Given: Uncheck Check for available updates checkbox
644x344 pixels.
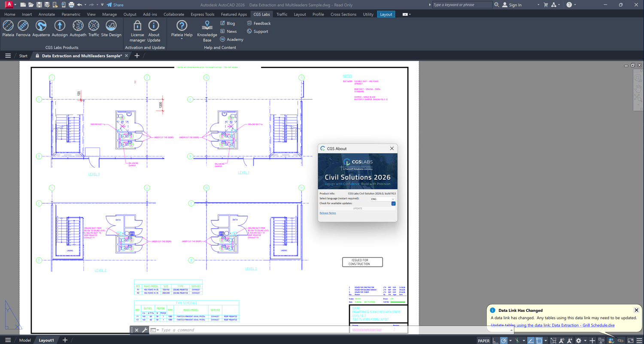Looking at the screenshot, I should pyautogui.click(x=393, y=203).
